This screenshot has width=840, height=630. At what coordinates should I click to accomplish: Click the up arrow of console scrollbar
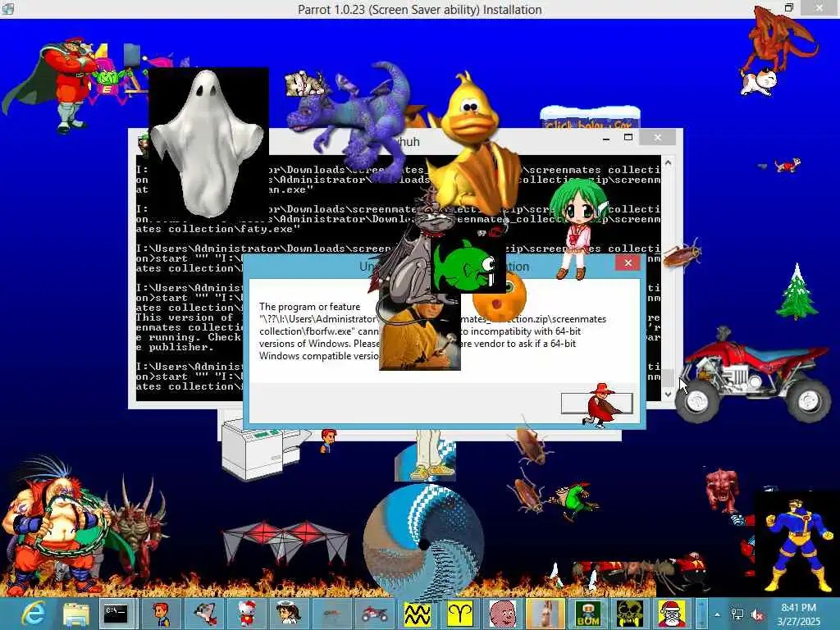[668, 162]
